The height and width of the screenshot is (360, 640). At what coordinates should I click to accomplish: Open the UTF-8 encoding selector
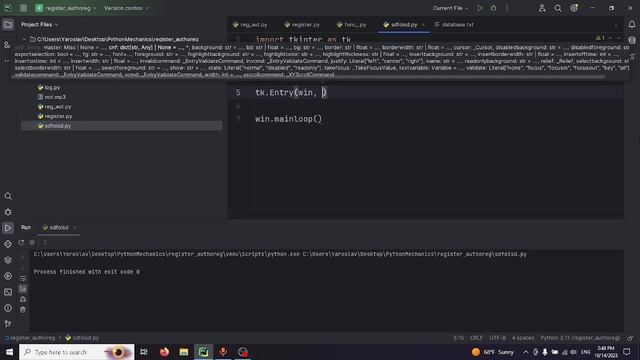pos(498,338)
